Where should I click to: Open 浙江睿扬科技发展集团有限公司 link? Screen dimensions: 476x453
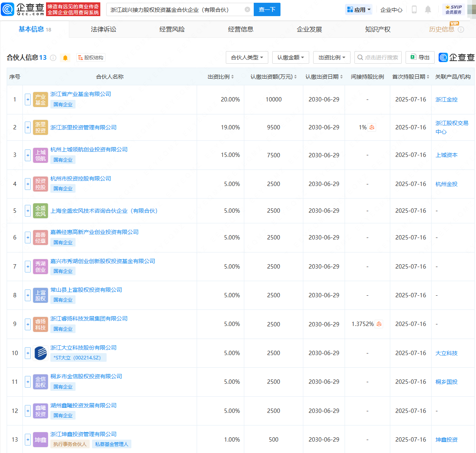click(89, 319)
